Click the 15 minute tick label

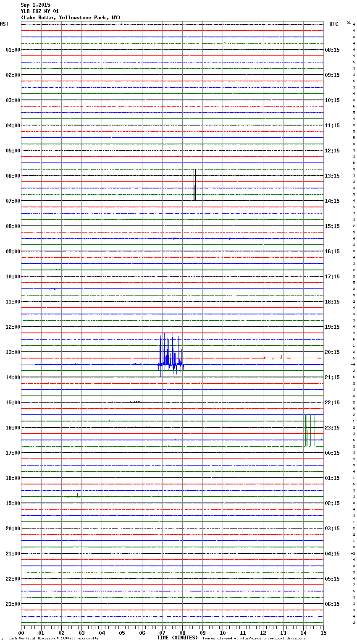point(323,633)
